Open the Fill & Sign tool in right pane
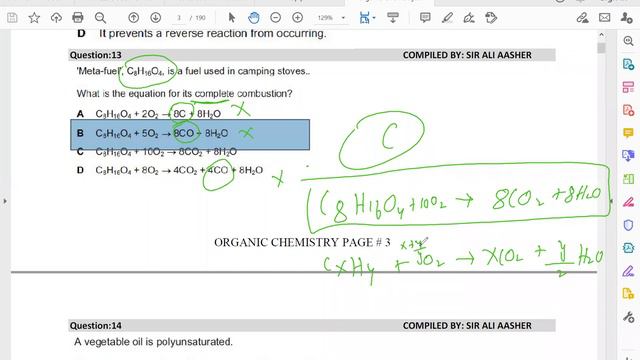640x360 pixels. (x=629, y=271)
